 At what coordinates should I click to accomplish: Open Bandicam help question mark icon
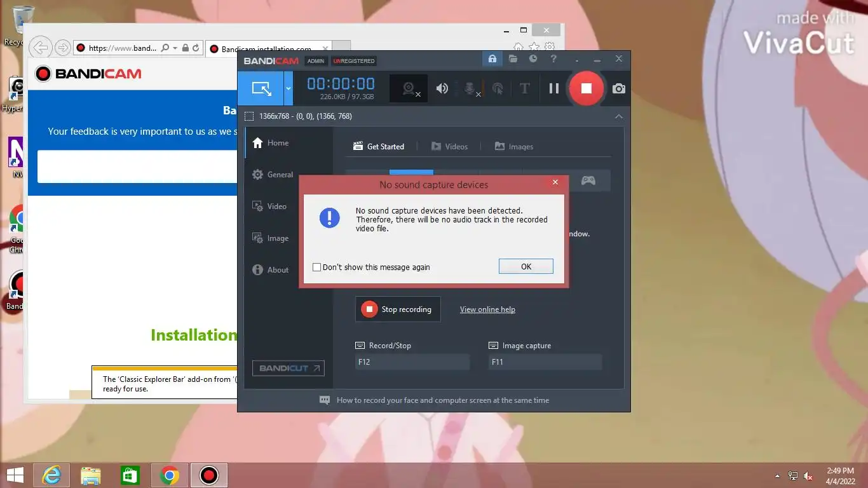[553, 59]
